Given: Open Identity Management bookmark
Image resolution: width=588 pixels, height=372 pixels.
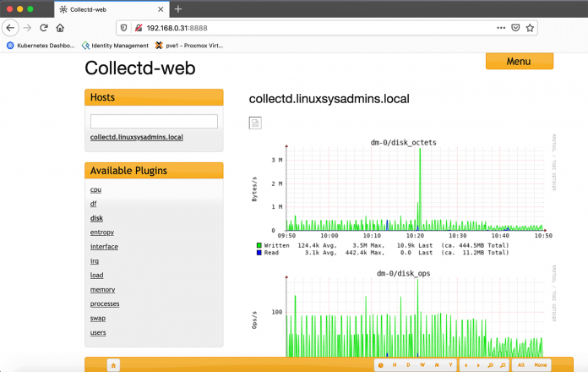Looking at the screenshot, I should point(115,46).
